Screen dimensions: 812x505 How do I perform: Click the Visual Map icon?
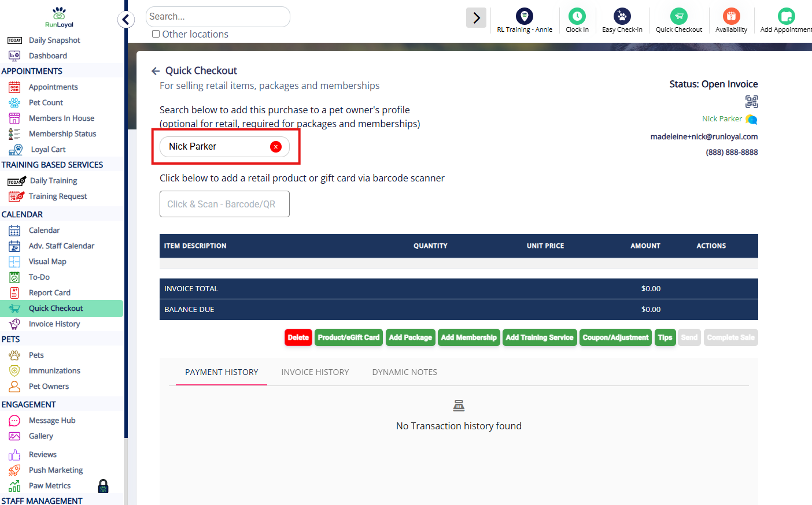click(x=14, y=262)
